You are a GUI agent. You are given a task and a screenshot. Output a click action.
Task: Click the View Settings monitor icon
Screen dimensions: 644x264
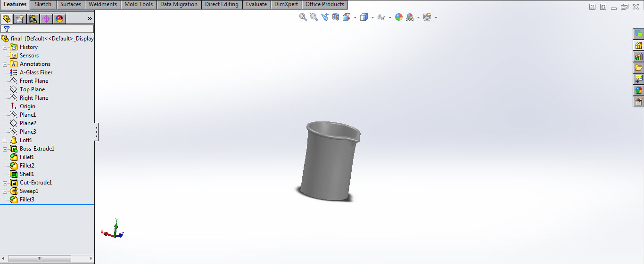tap(427, 17)
